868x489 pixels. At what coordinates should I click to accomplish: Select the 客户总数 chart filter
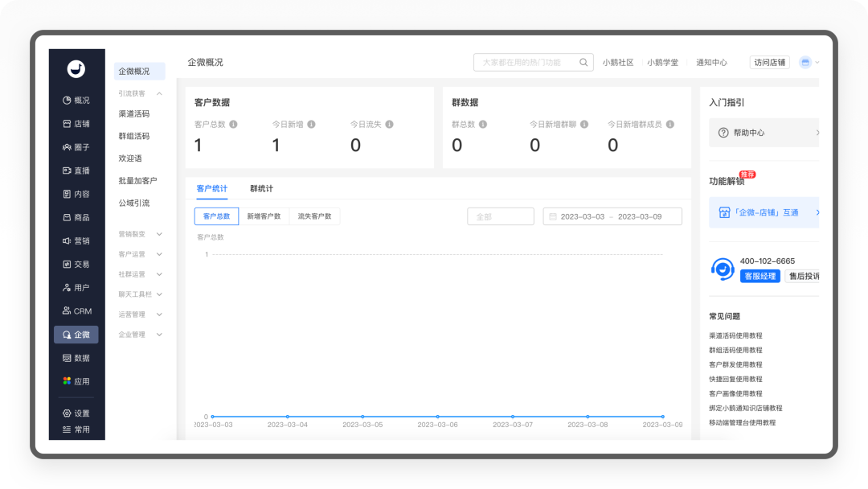tap(216, 216)
